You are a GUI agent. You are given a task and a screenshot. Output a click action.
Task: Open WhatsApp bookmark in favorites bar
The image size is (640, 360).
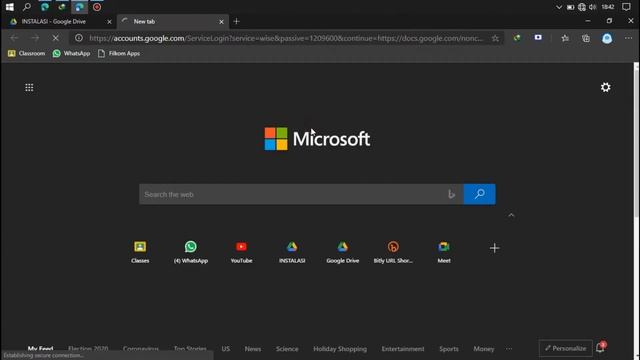coord(71,53)
